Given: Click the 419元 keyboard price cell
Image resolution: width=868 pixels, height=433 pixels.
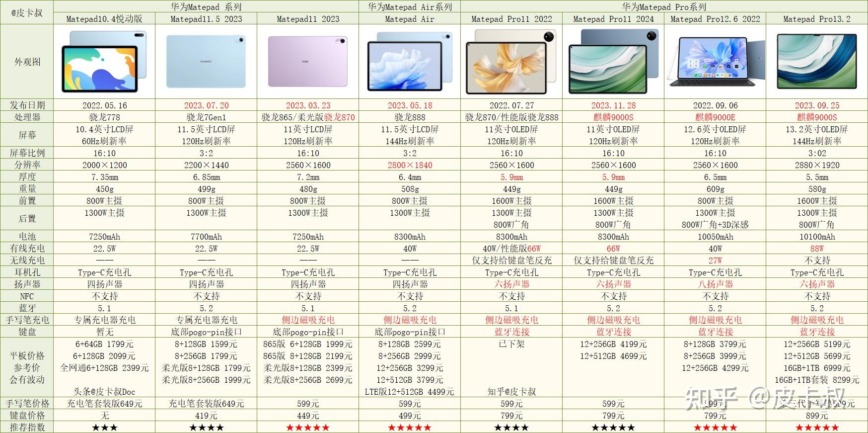Looking at the screenshot, I should tap(206, 416).
